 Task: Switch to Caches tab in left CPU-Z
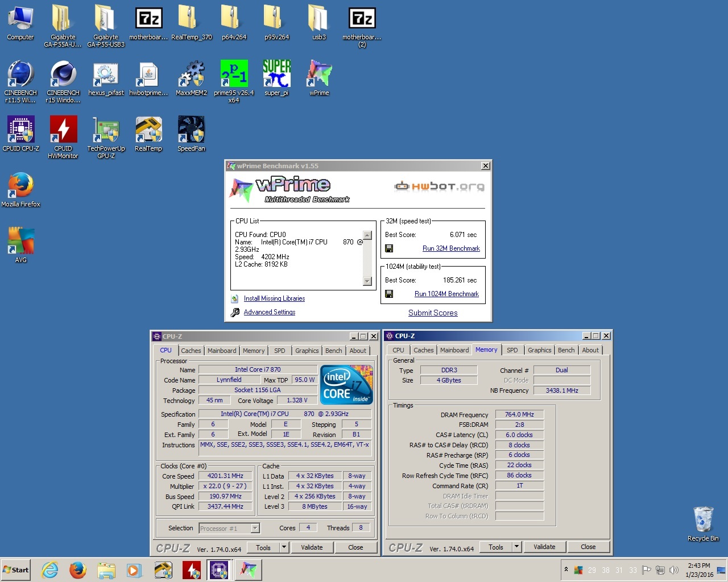(191, 351)
